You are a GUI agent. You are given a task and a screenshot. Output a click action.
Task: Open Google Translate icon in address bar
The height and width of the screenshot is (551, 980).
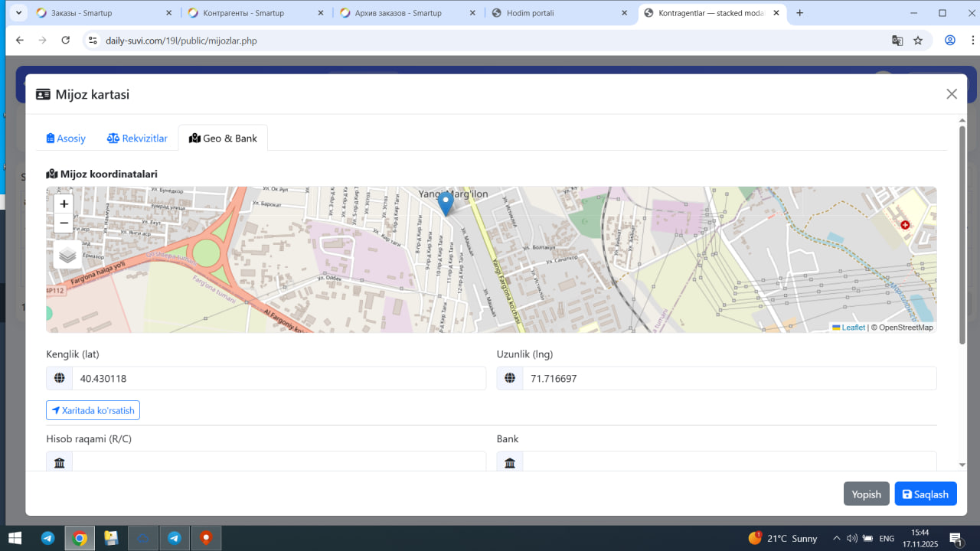[897, 41]
